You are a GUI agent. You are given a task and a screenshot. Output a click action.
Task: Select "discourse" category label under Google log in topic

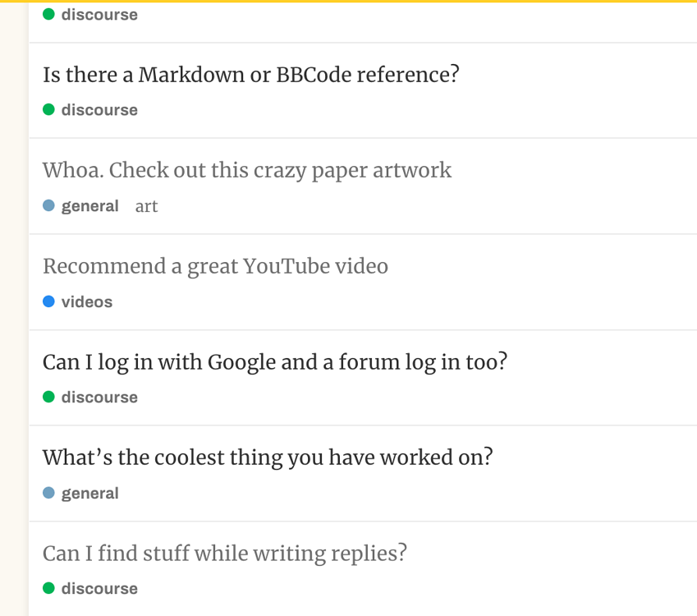99,398
